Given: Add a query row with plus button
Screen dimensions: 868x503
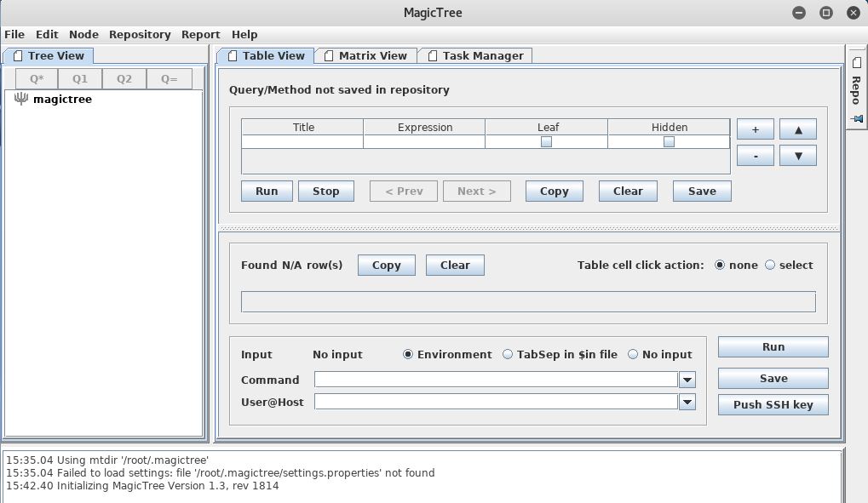Looking at the screenshot, I should [x=755, y=129].
